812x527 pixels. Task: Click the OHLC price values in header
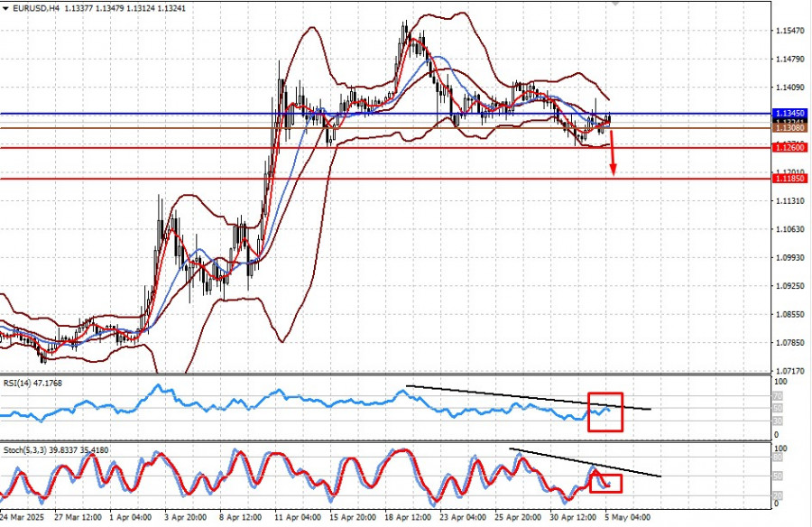click(x=121, y=8)
